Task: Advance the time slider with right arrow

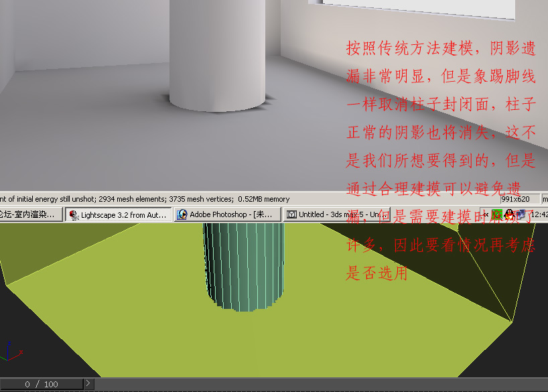Action: click(x=88, y=383)
